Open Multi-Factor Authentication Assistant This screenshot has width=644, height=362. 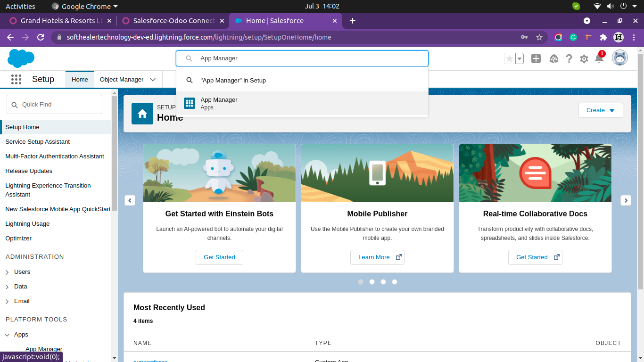point(55,156)
